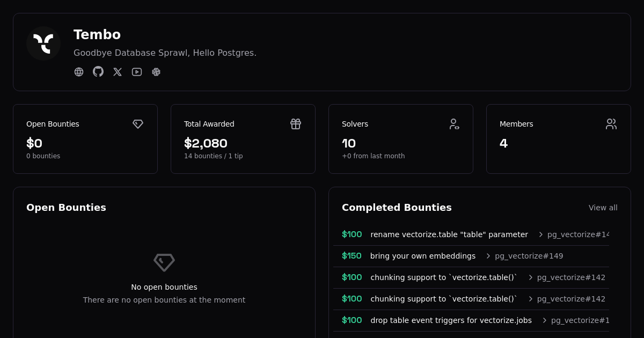Open View all completed bounties
The width and height of the screenshot is (644, 338).
603,208
